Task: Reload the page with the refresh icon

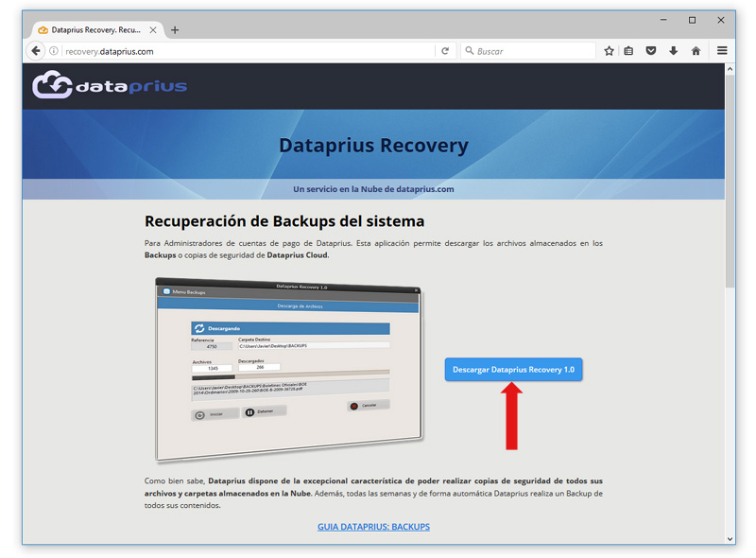Action: tap(445, 51)
